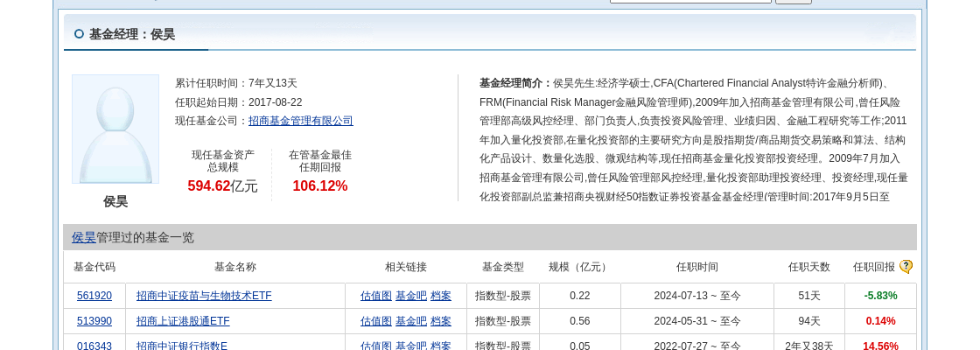Click the 0.14% return cell
This screenshot has height=350, width=980.
(880, 321)
